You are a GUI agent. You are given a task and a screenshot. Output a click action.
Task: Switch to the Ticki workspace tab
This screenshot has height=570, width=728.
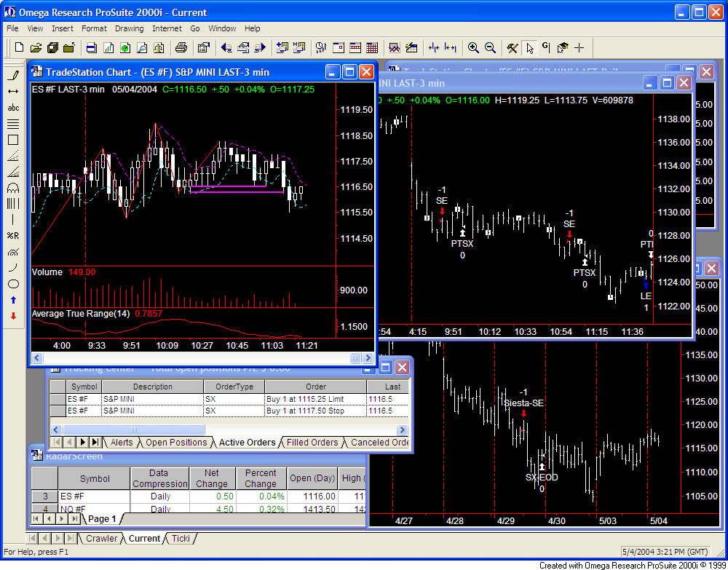[x=181, y=539]
